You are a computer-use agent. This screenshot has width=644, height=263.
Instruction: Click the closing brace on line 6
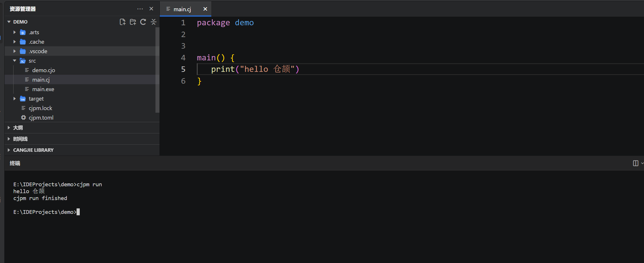coord(199,81)
